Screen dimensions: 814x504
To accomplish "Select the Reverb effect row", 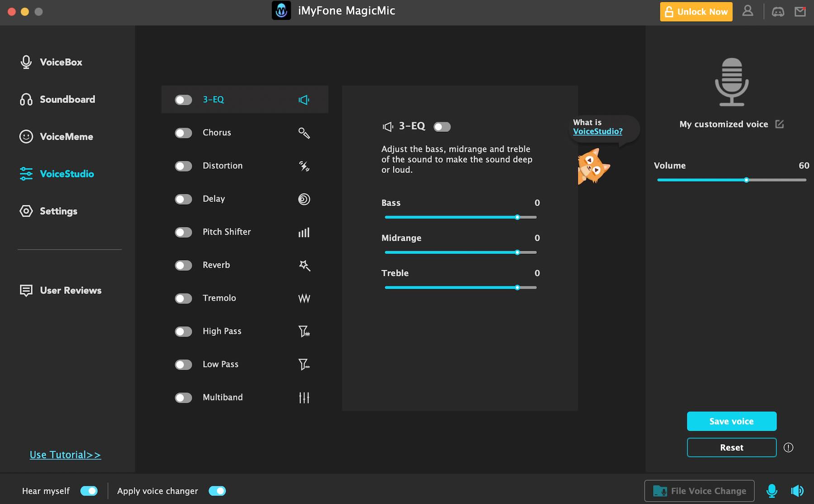I will click(244, 265).
